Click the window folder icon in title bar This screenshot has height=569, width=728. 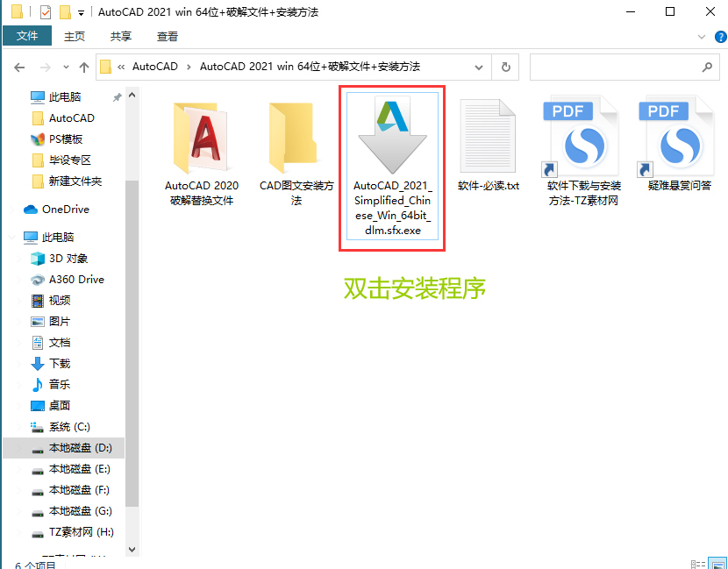coord(18,11)
